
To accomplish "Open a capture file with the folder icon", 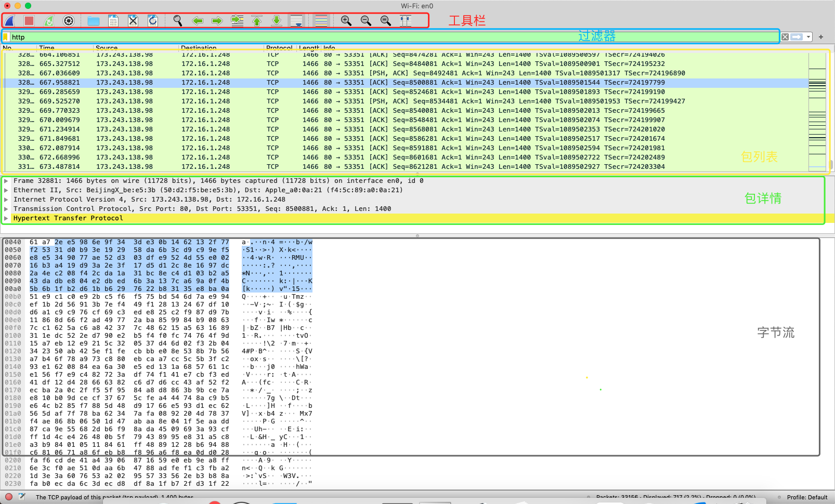I will [x=94, y=21].
